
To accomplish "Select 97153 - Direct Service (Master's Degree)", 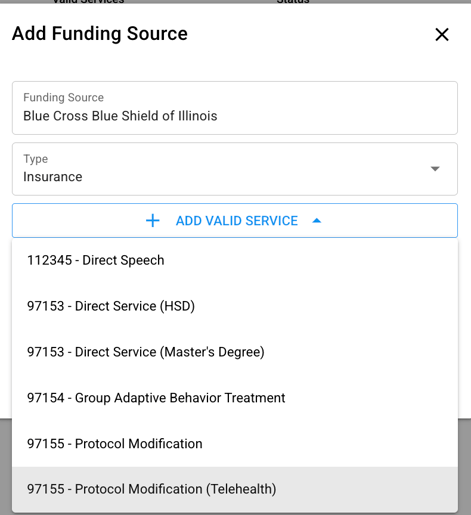I will point(235,352).
